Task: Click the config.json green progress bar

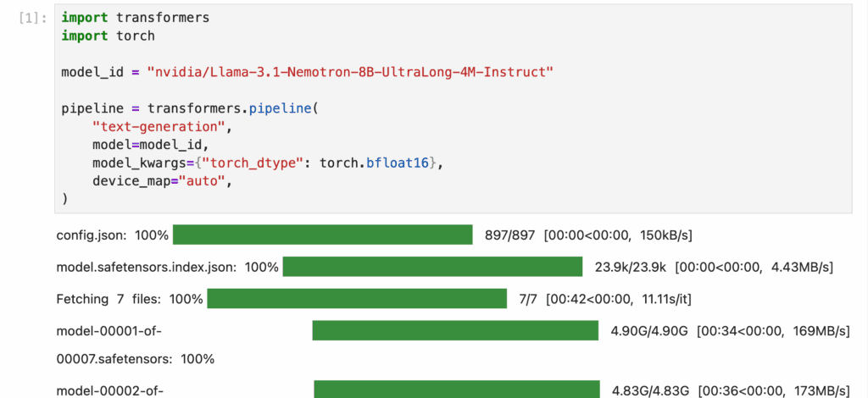Action: click(x=322, y=235)
